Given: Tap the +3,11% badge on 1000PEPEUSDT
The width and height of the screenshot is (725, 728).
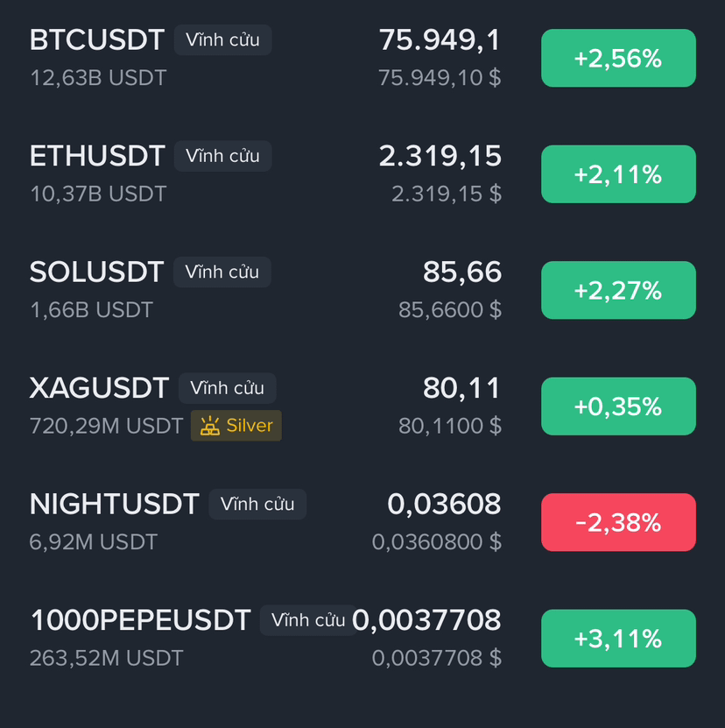Looking at the screenshot, I should [x=618, y=639].
